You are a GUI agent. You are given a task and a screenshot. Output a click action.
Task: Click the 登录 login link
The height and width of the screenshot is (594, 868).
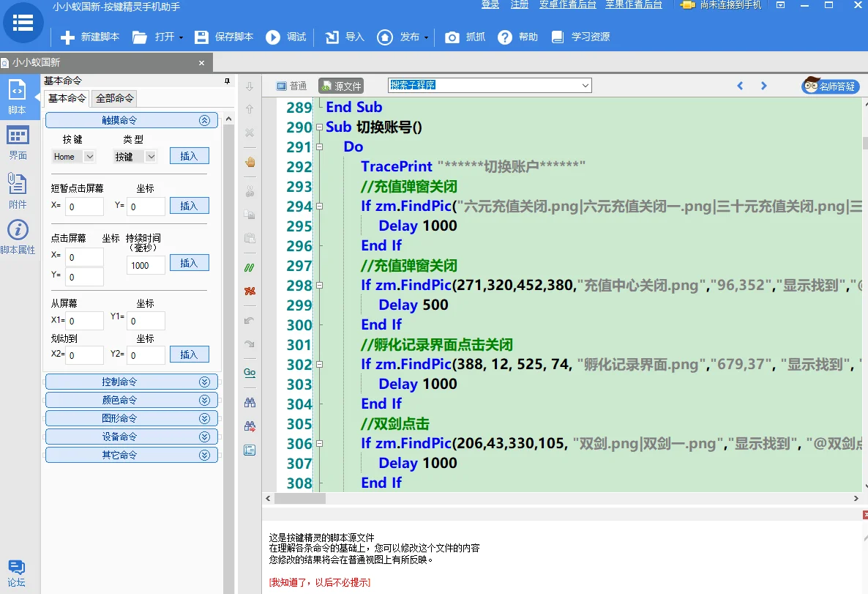(x=490, y=5)
